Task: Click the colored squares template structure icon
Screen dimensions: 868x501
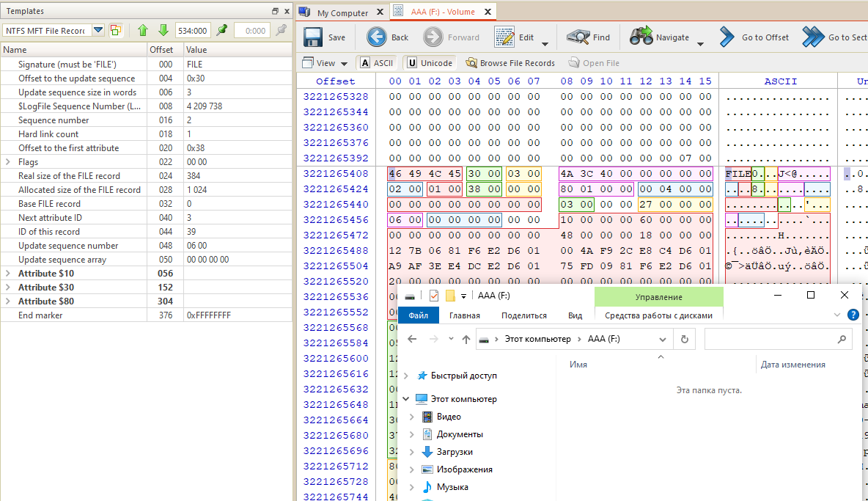Action: coord(116,31)
